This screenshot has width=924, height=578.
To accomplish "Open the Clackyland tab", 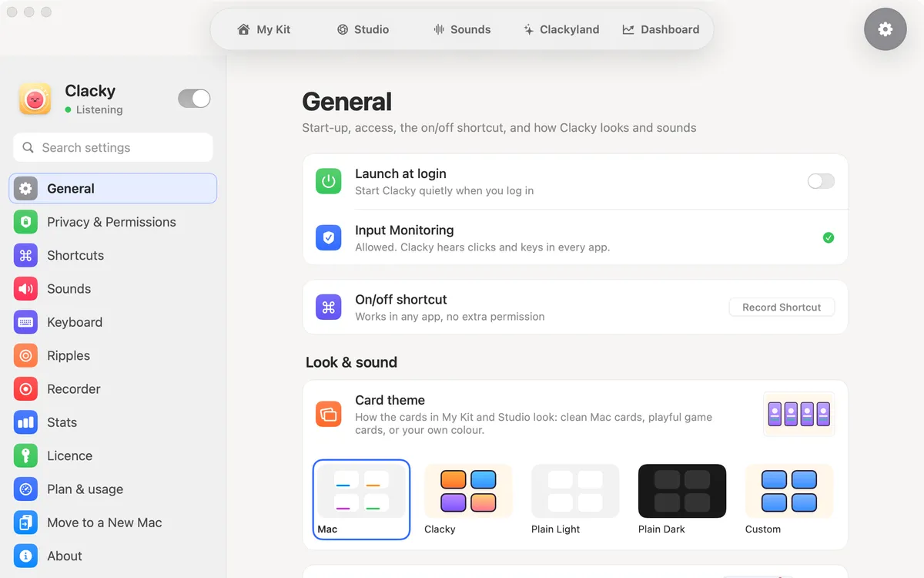I will pos(561,29).
